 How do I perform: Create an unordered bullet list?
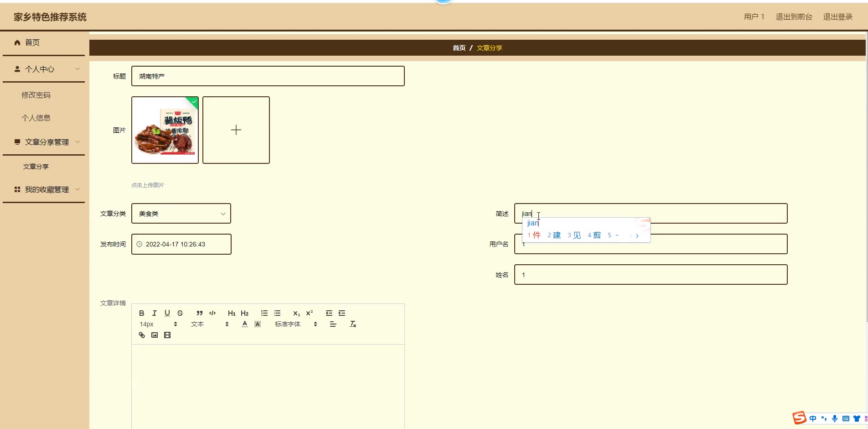pos(277,313)
